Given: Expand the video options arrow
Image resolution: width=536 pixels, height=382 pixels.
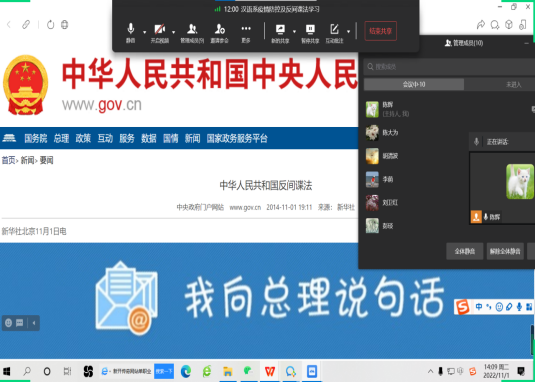Looking at the screenshot, I should (x=173, y=32).
